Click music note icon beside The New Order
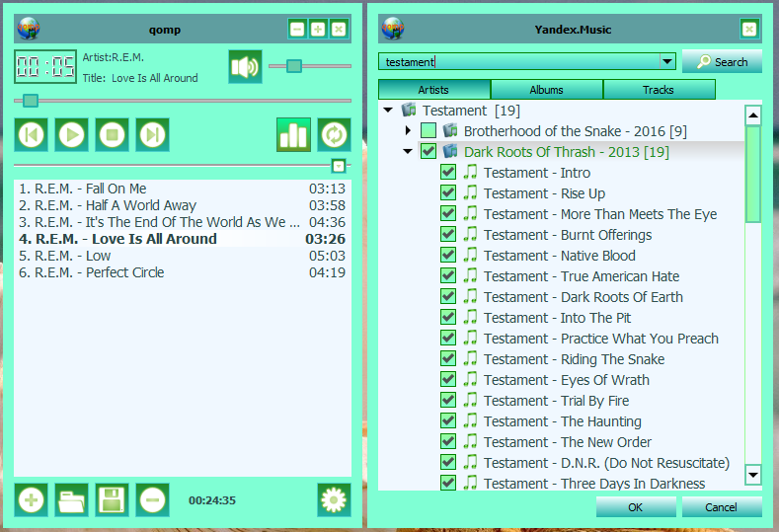The height and width of the screenshot is (532, 779). tap(470, 441)
